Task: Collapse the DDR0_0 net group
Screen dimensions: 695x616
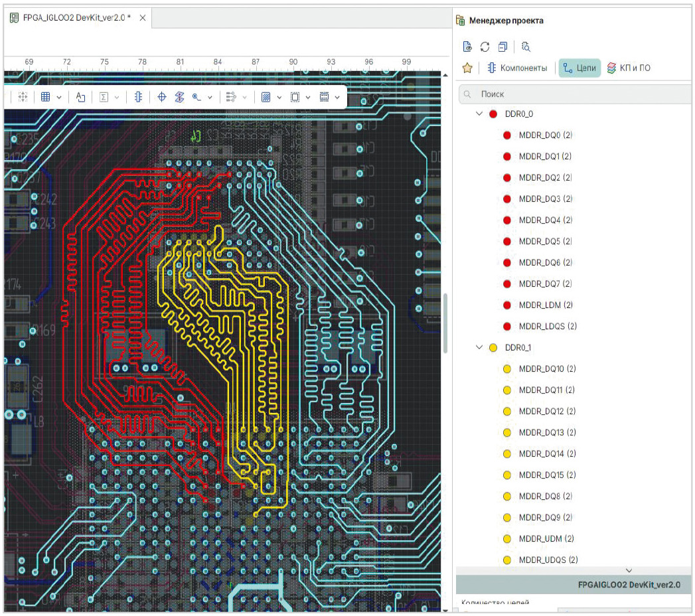Action: pyautogui.click(x=479, y=114)
